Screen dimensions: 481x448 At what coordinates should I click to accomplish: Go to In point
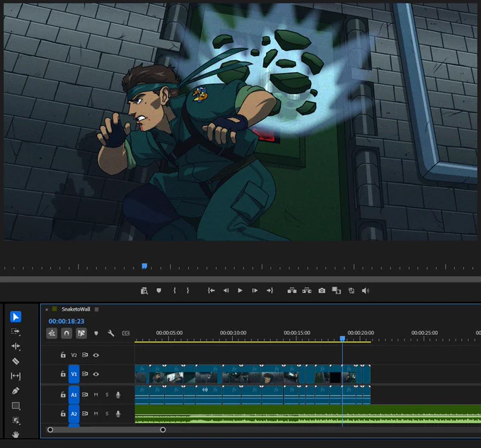click(x=211, y=290)
